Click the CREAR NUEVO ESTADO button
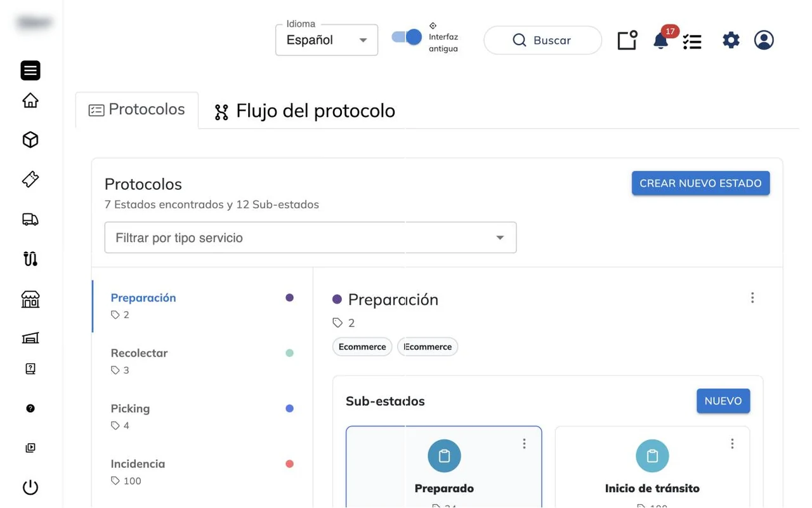Screen dimensions: 812x508 coord(700,183)
